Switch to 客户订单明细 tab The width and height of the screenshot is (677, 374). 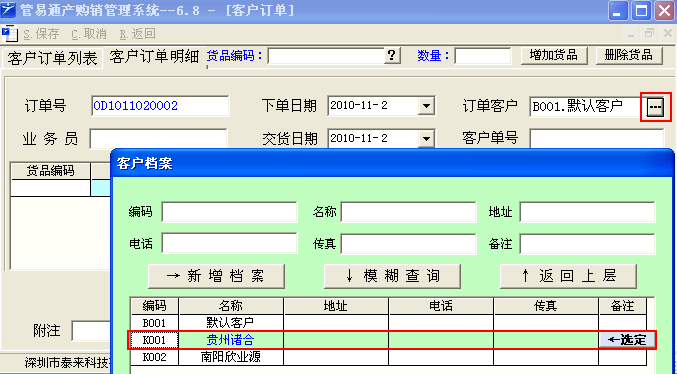pos(154,57)
